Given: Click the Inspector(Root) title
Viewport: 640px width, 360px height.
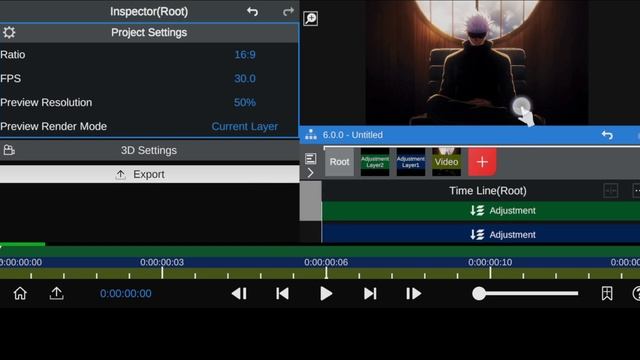Looking at the screenshot, I should click(149, 11).
